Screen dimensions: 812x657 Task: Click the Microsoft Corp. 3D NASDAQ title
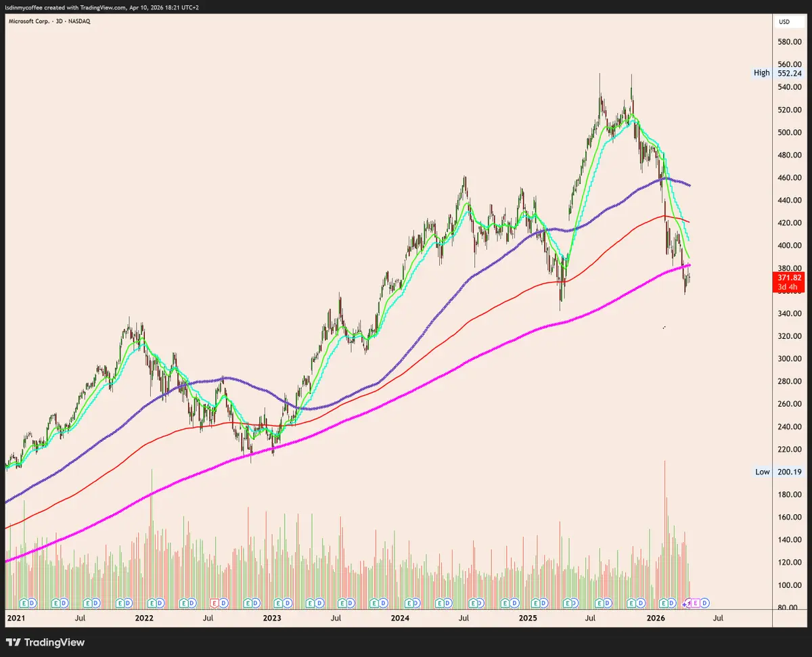49,22
